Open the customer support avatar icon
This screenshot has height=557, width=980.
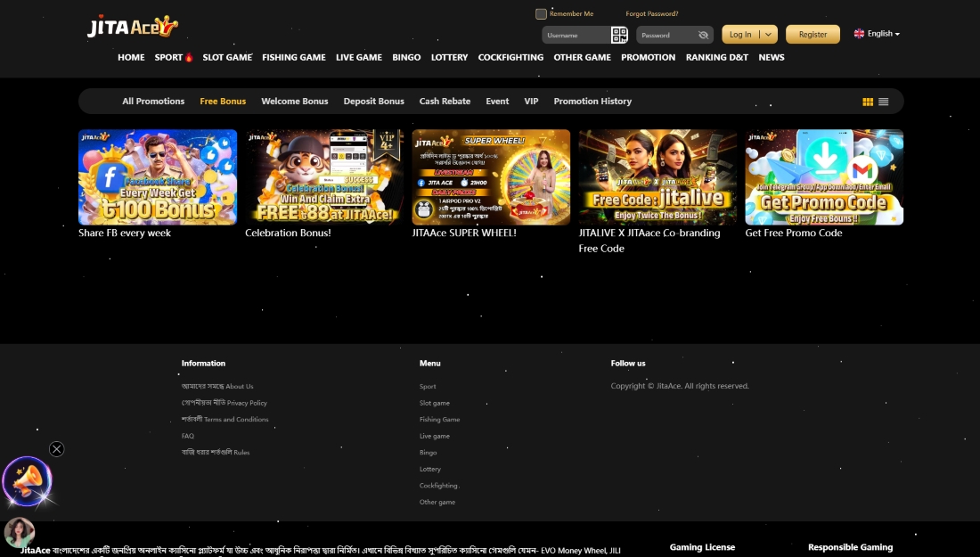pyautogui.click(x=20, y=533)
